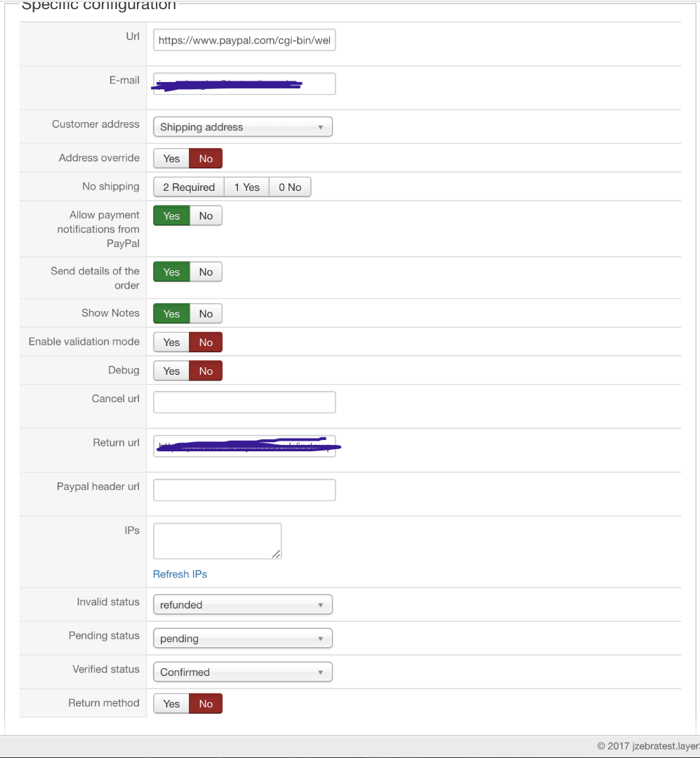Viewport: 700px width, 758px height.
Task: Open the Customer address dropdown
Action: (242, 127)
